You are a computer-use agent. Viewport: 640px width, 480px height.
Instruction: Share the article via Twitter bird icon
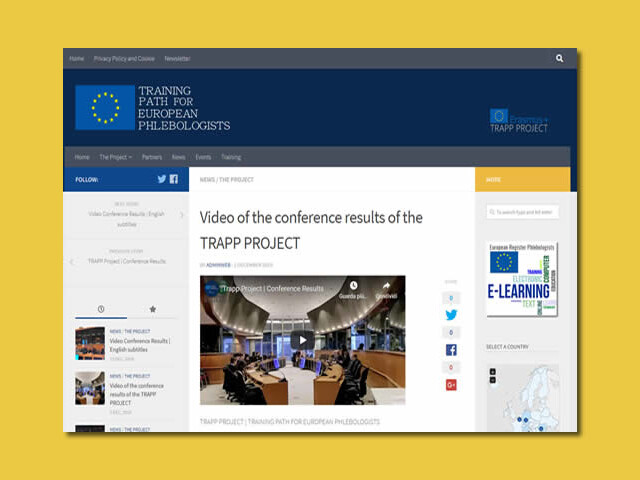[451, 315]
